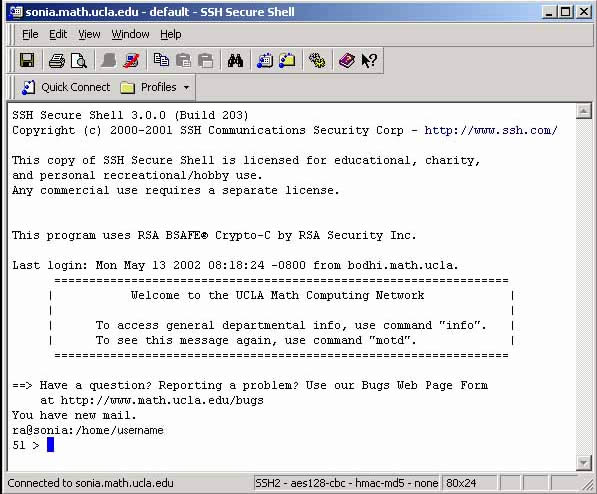The width and height of the screenshot is (597, 494).
Task: Maximize the SSH Secure Shell window
Action: click(x=566, y=12)
